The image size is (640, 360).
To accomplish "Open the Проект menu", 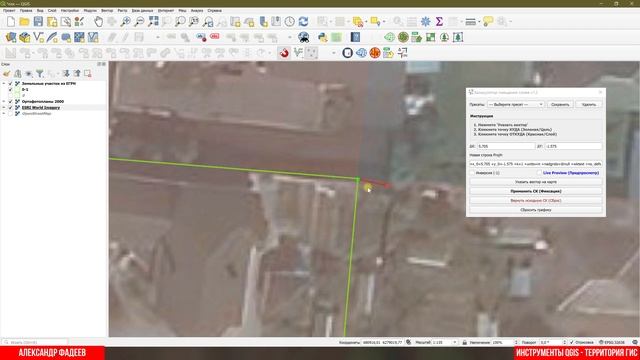I will pyautogui.click(x=9, y=11).
